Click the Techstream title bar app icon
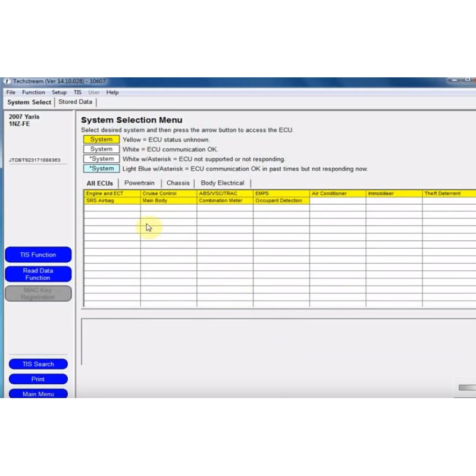 7,82
